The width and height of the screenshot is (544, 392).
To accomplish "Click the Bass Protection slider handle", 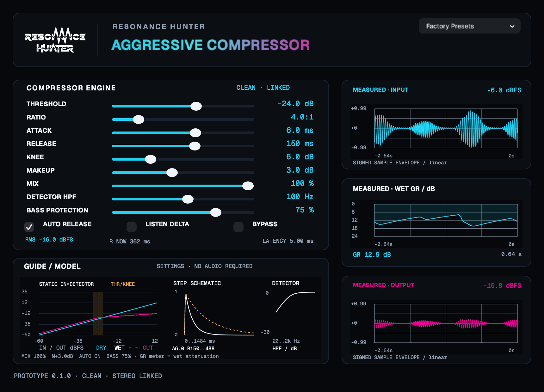I will point(216,212).
